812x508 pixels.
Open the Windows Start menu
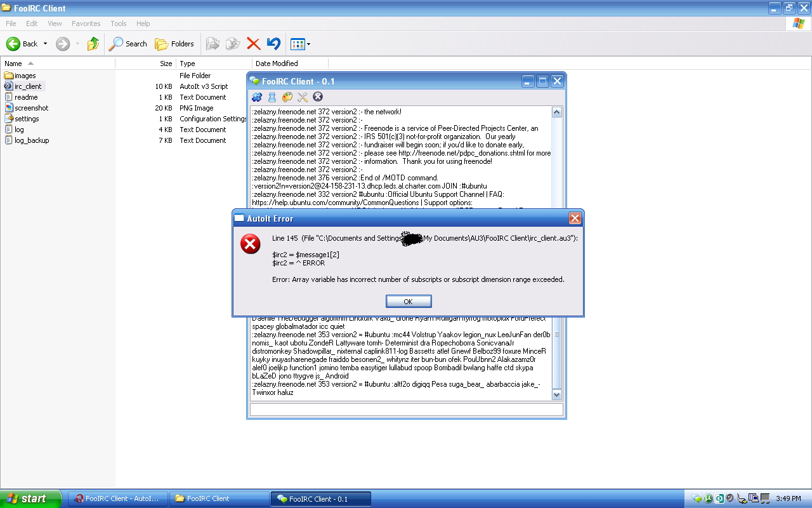31,498
